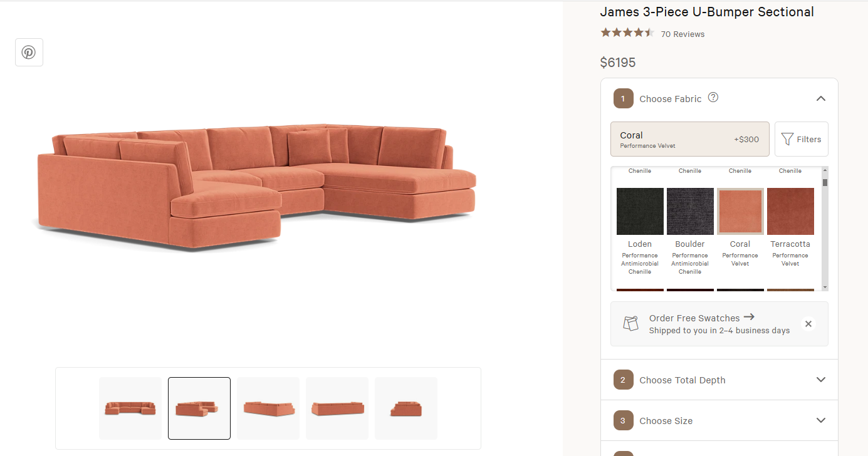Viewport: 868px width, 456px height.
Task: Click the Order Free Swatches arrow
Action: point(749,317)
